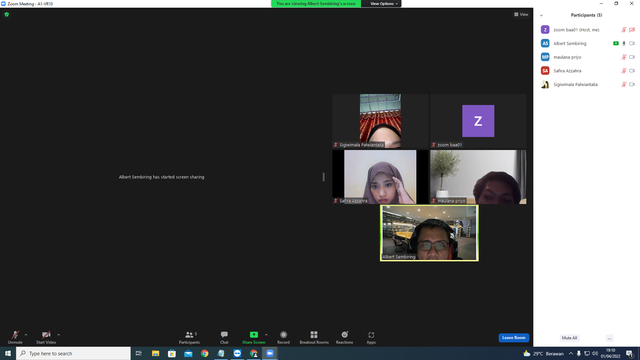Toggle the Participants panel button
The height and width of the screenshot is (360, 640).
(189, 337)
